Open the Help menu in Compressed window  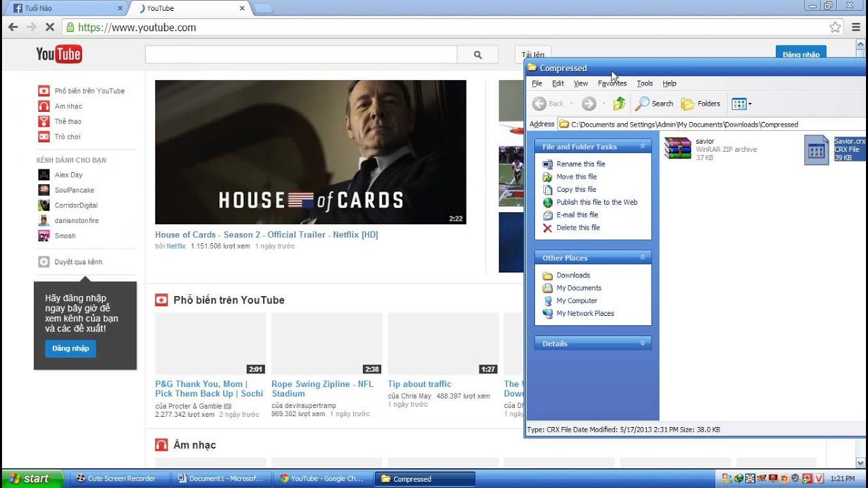[x=669, y=83]
